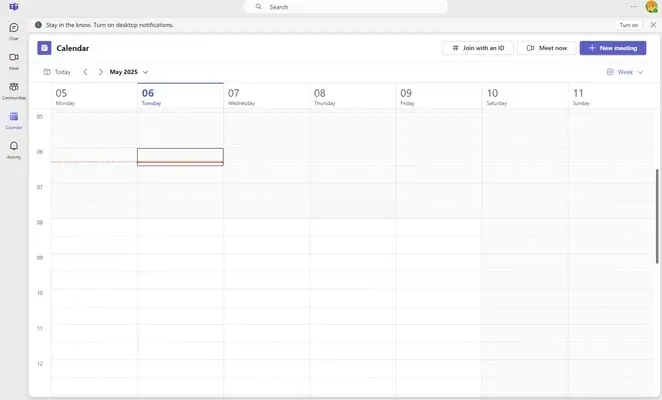
Task: Open the profile avatar menu
Action: 651,7
